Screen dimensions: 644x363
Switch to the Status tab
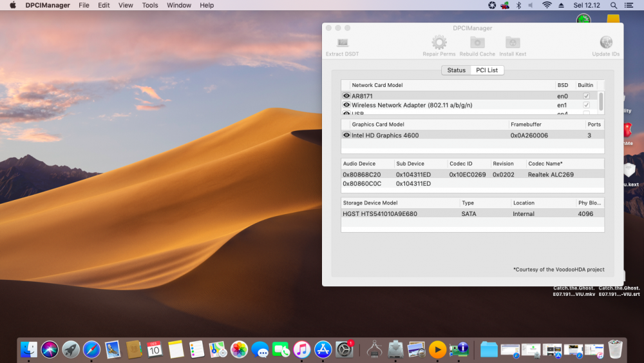pyautogui.click(x=457, y=70)
